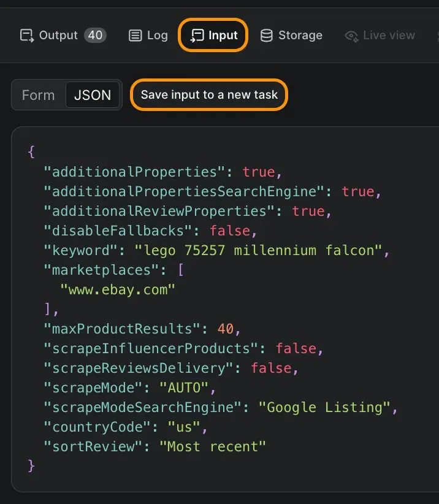Click the "scrapeReviewsDelivery" key
439x504 pixels.
tap(138, 368)
